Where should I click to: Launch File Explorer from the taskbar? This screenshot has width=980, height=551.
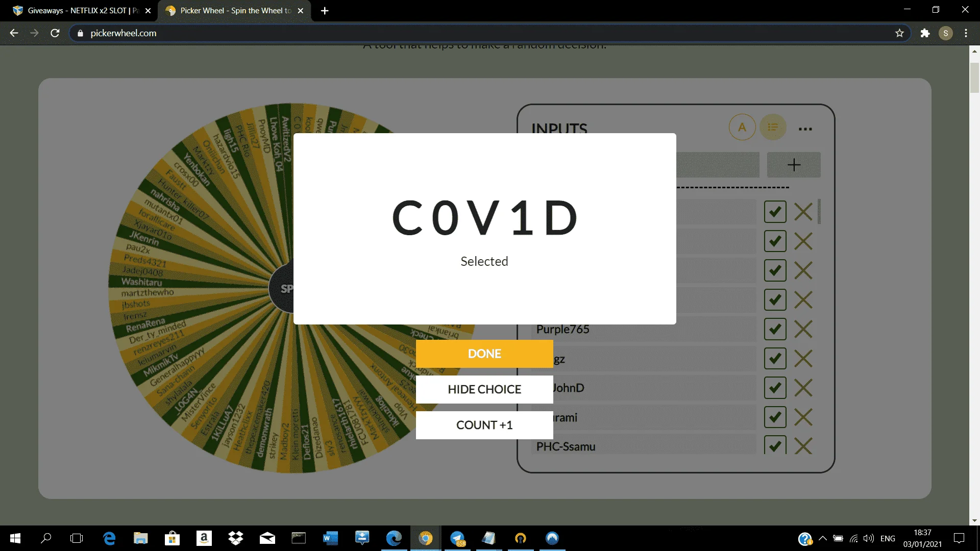[140, 538]
